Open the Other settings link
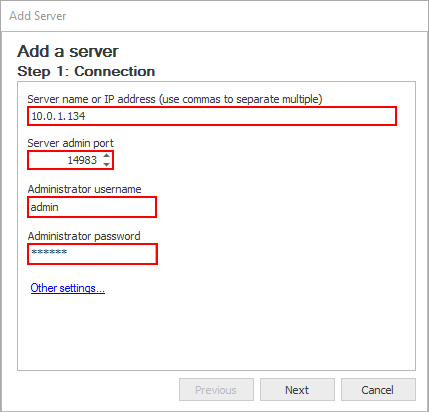The height and width of the screenshot is (412, 429). [x=68, y=288]
